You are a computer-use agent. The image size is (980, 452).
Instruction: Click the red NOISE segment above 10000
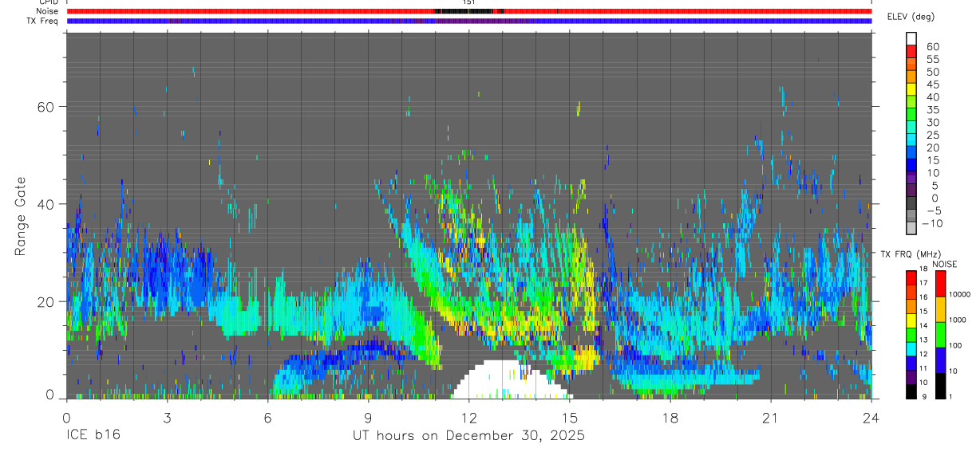point(940,284)
